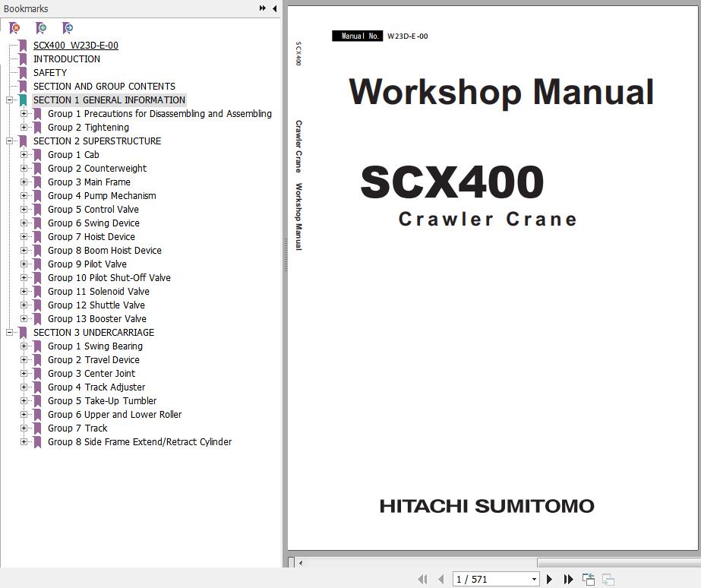This screenshot has width=701, height=588.
Task: Open the SAFETY bookmark
Action: 49,72
